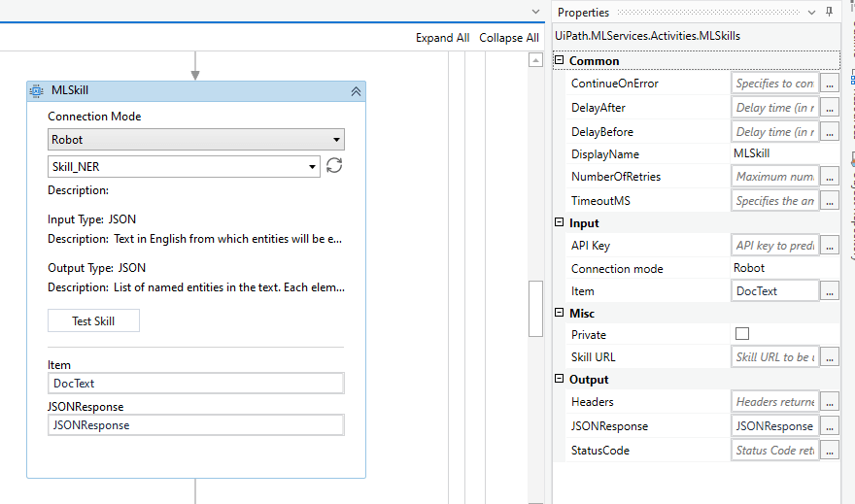Open the designer tab list dropdown arrow
This screenshot has width=855, height=504.
pos(535,12)
